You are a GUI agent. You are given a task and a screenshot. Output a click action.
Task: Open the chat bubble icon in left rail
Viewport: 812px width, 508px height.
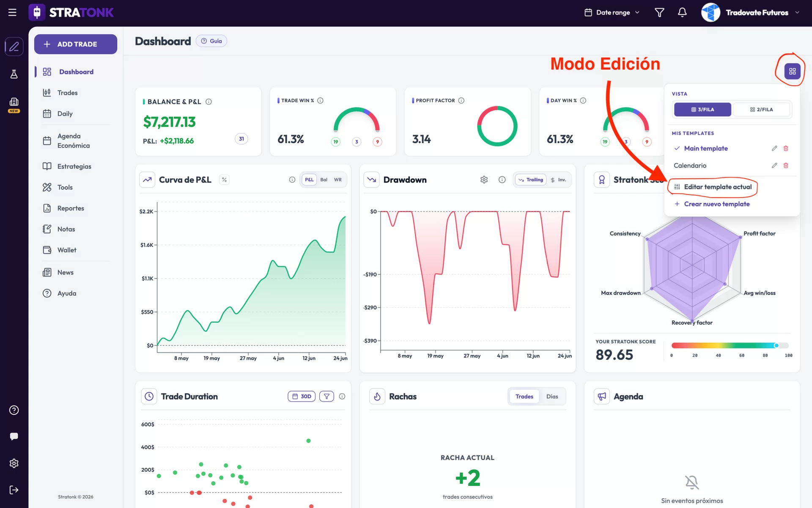point(14,436)
